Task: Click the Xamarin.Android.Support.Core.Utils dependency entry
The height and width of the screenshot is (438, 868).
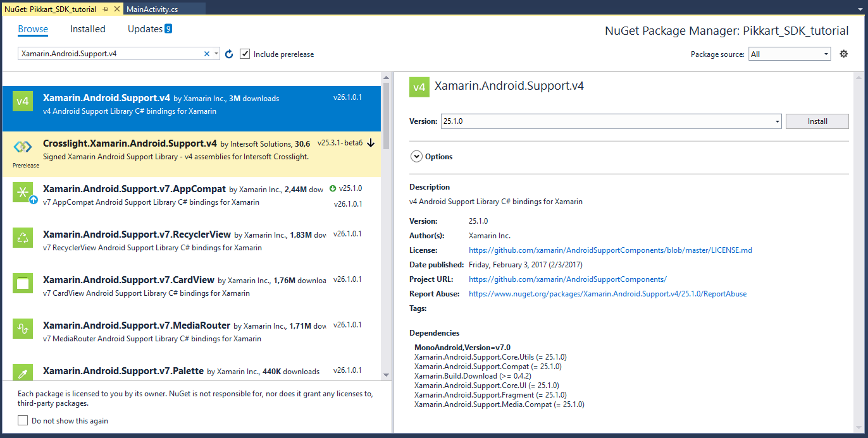Action: [x=490, y=357]
